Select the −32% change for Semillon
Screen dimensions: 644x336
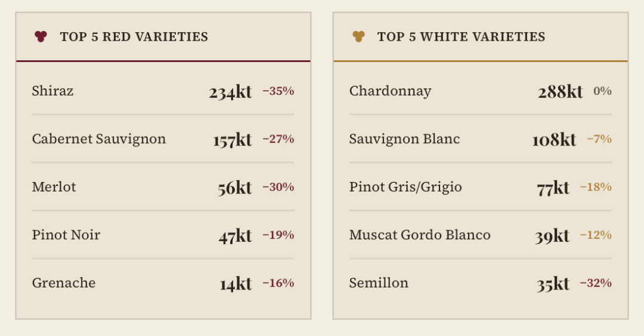click(x=596, y=283)
